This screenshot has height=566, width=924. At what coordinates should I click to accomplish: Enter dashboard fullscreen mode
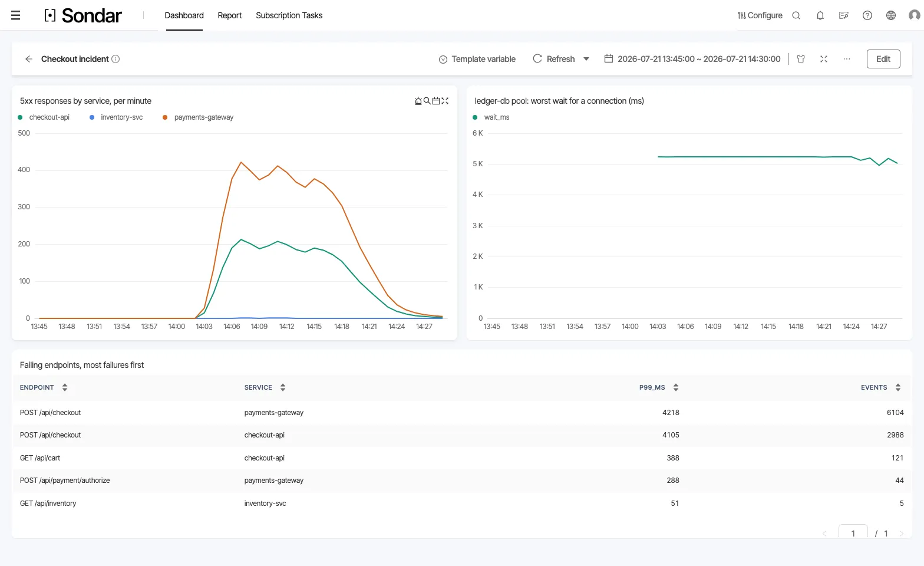click(824, 59)
